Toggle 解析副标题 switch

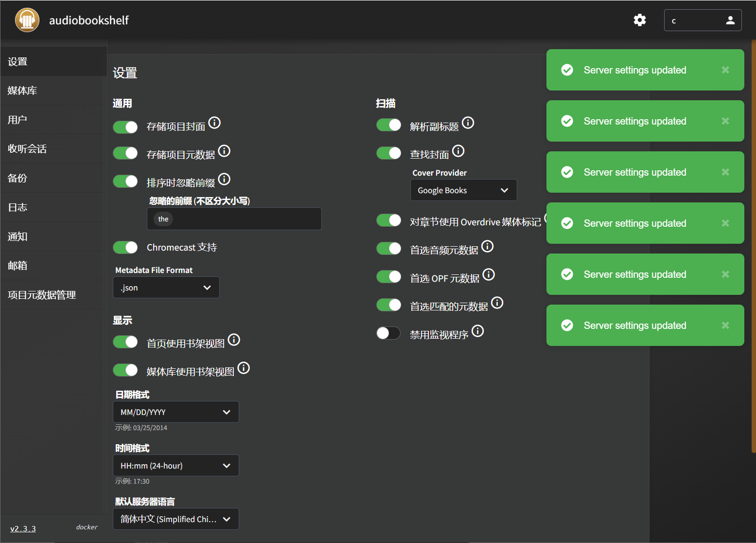point(389,125)
